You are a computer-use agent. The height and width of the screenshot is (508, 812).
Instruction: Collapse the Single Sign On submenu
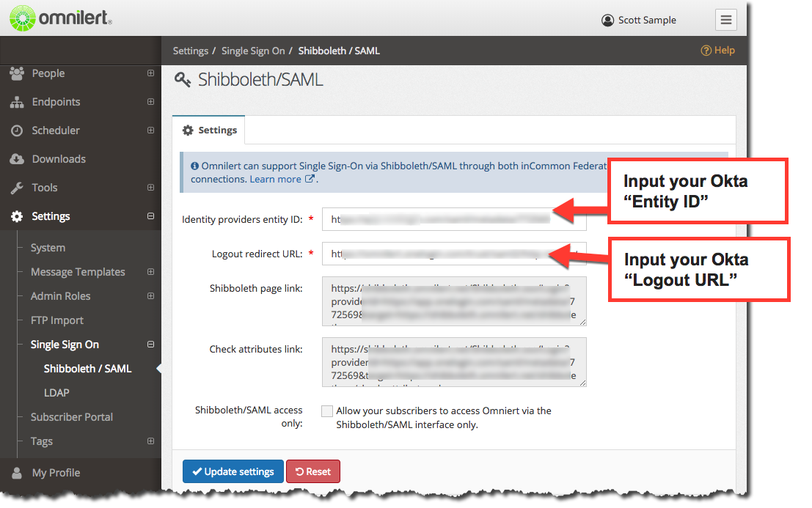(x=150, y=345)
